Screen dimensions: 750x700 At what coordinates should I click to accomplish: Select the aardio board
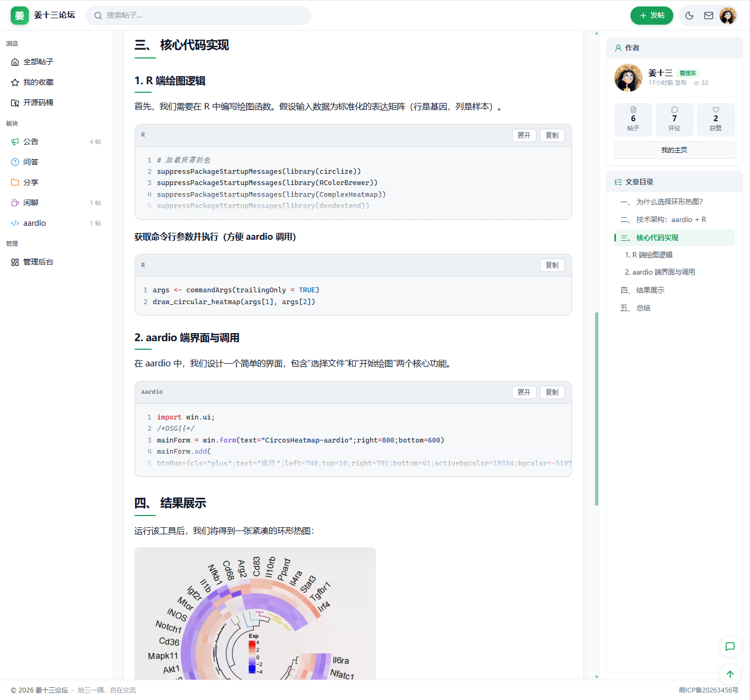coord(56,223)
